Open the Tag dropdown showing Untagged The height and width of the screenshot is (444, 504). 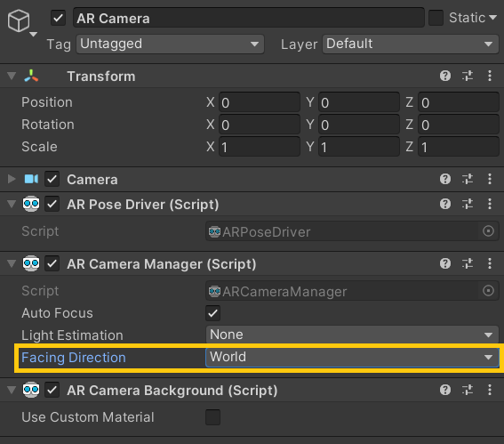click(171, 44)
